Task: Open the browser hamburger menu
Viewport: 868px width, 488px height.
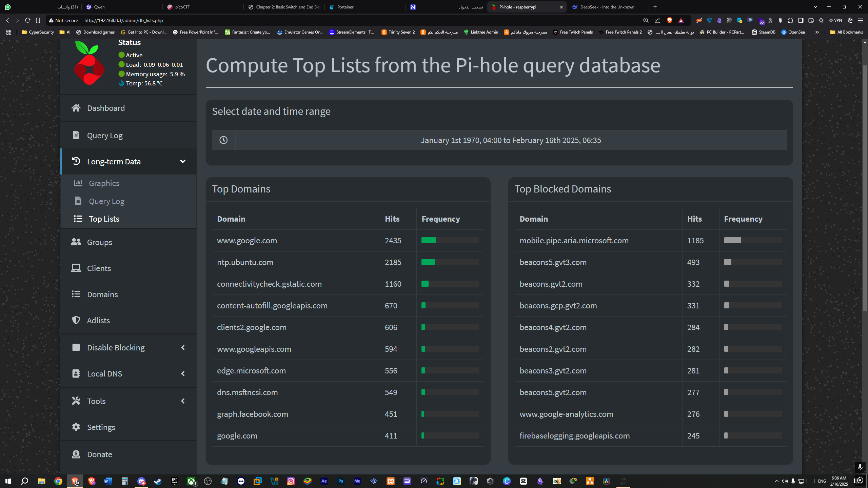Action: [x=860, y=20]
